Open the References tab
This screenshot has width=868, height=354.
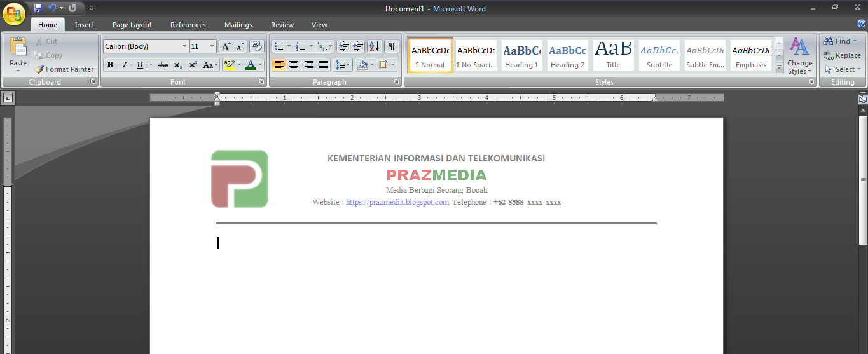click(188, 25)
